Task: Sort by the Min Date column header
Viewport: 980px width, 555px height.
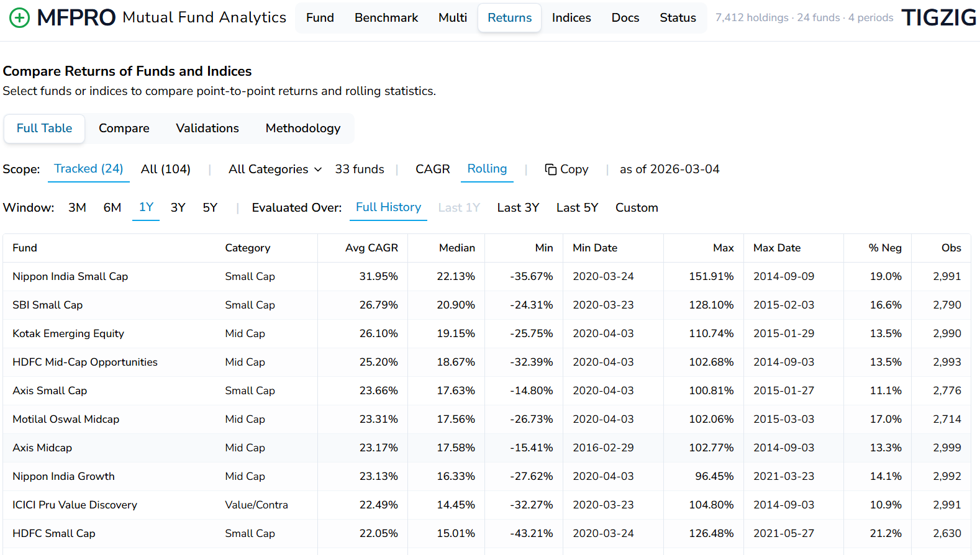Action: (595, 248)
